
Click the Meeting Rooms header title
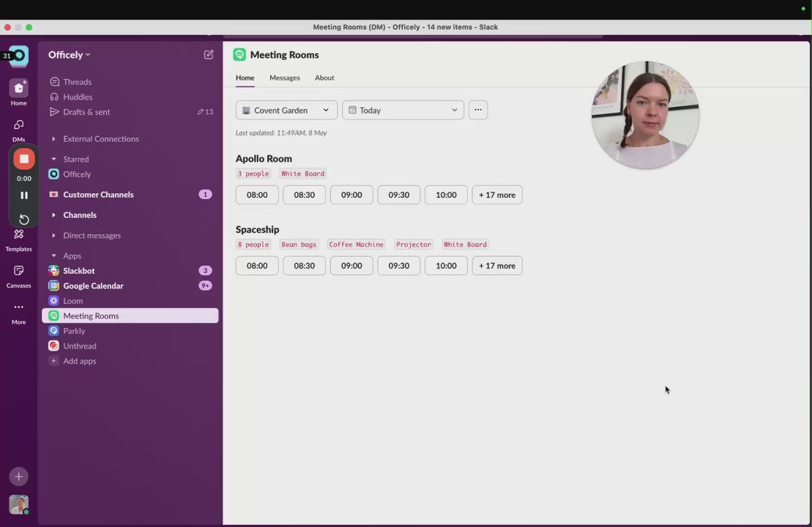tap(284, 54)
